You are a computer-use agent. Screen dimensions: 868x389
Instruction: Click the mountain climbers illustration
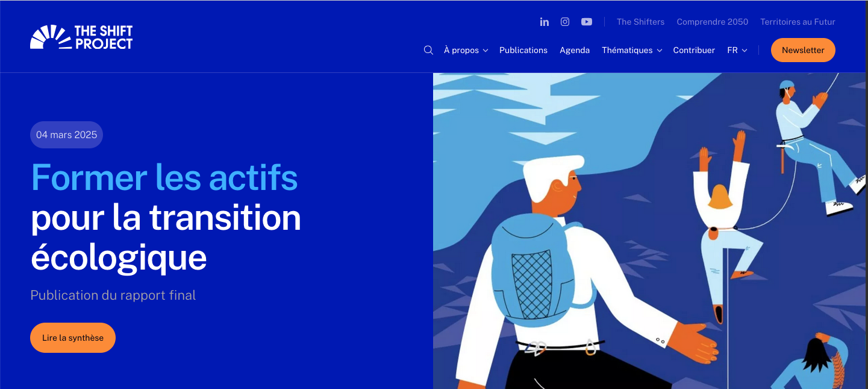click(650, 231)
